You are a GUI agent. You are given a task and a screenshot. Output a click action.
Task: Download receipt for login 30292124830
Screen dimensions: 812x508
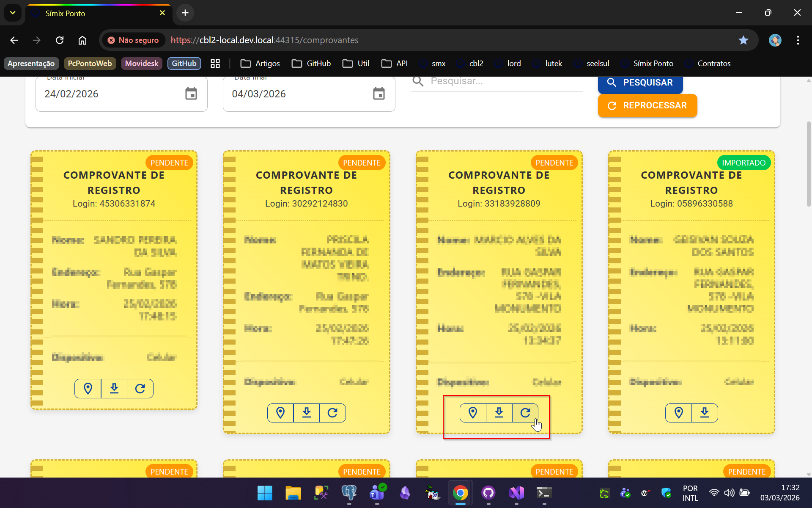click(x=307, y=413)
